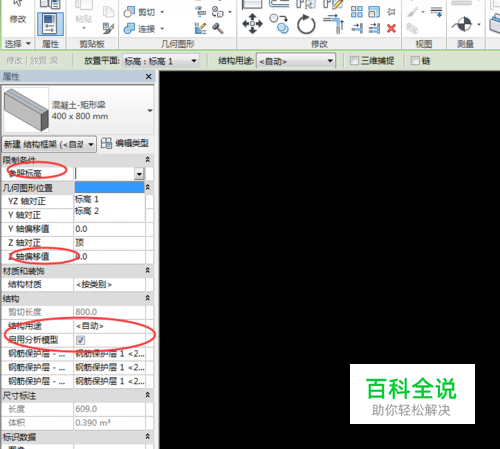Click the 剪切长度 800.0 value

pyautogui.click(x=109, y=312)
